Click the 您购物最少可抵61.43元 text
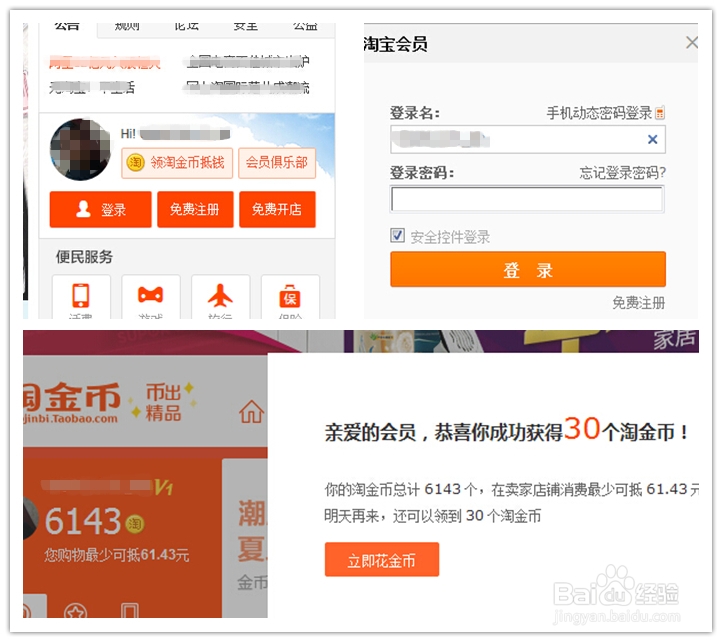 116,555
